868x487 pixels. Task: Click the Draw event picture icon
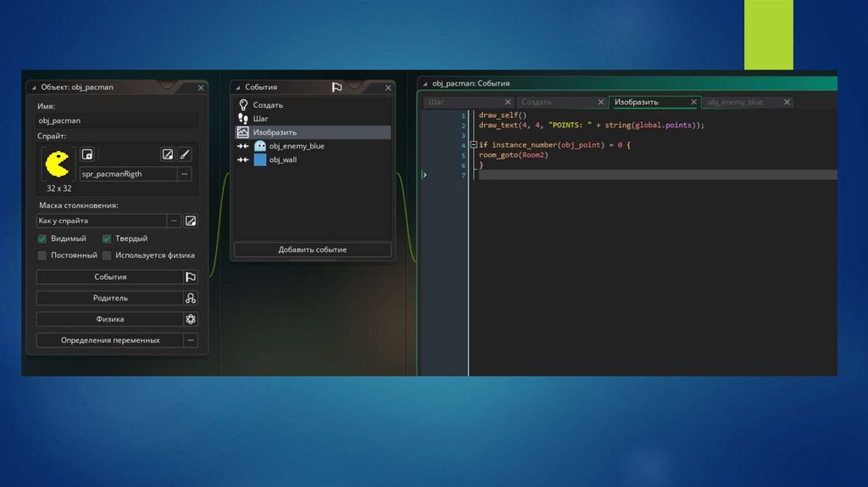point(243,132)
